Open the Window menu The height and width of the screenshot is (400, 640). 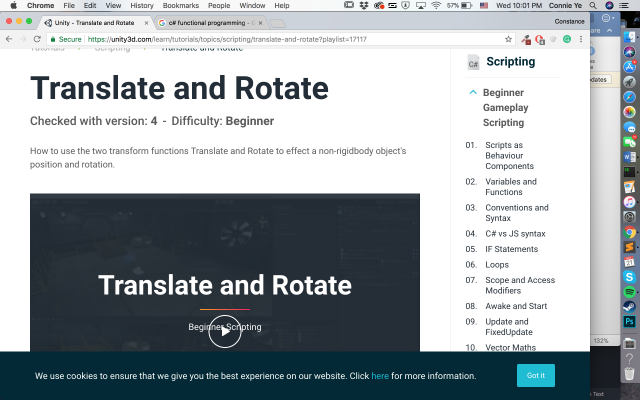pyautogui.click(x=252, y=5)
